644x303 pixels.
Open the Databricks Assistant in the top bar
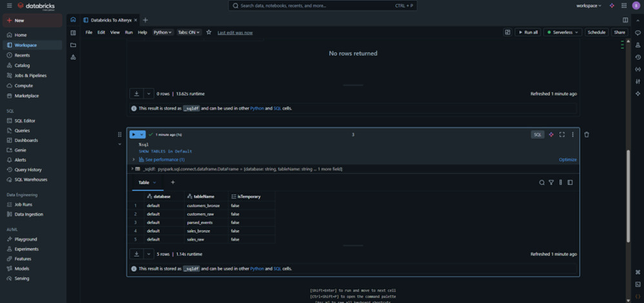(x=612, y=6)
